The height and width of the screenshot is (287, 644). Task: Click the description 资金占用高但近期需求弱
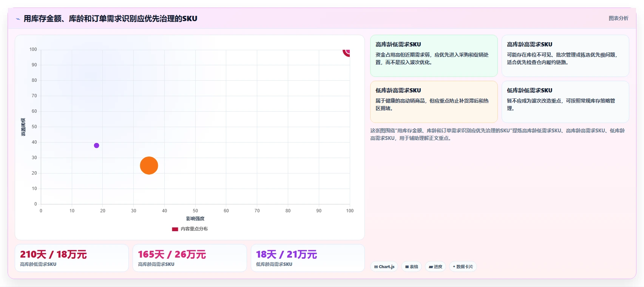click(x=432, y=58)
